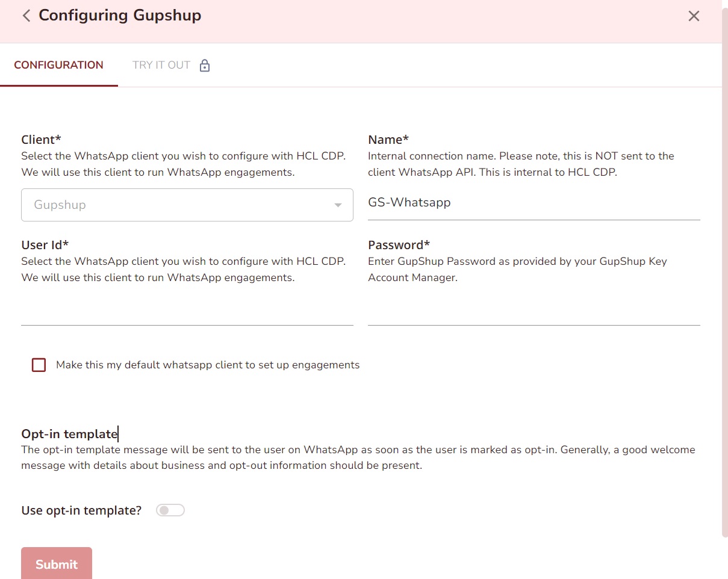Click the Opt-in template heading
Image resolution: width=728 pixels, height=579 pixels.
(x=69, y=434)
